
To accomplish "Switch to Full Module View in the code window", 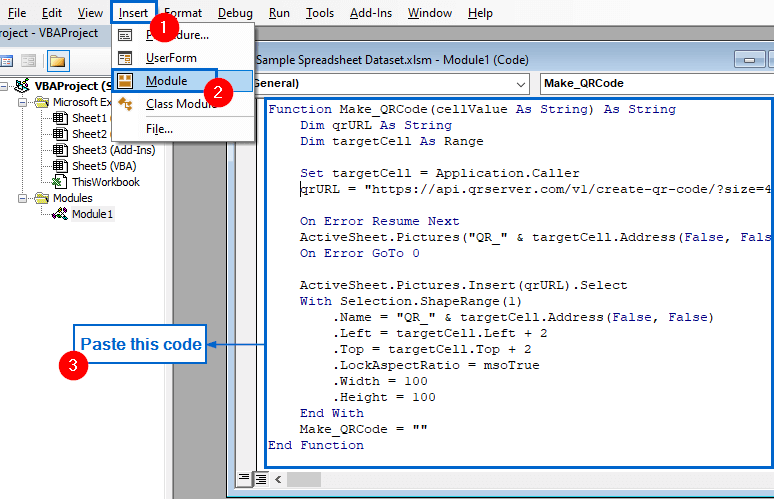I will (x=261, y=478).
